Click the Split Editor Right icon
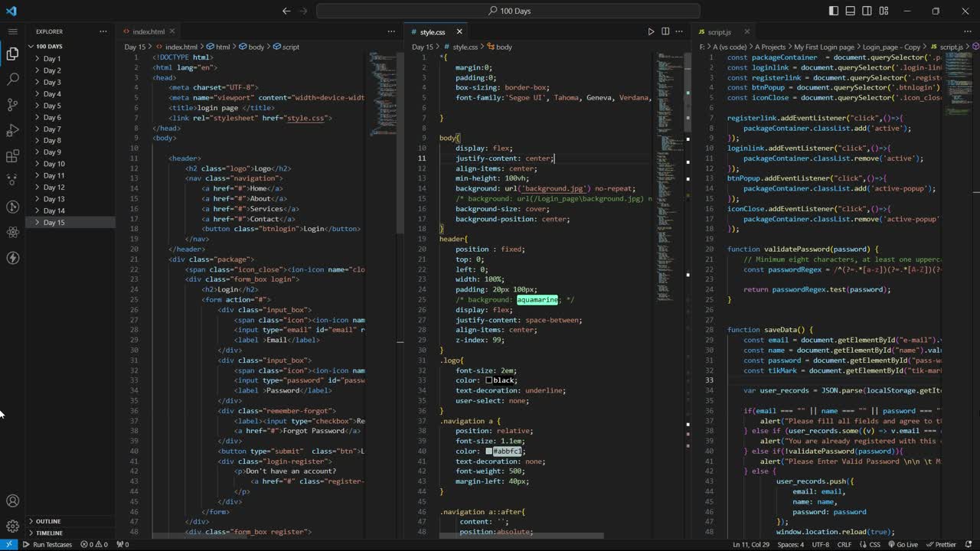This screenshot has width=980, height=551. [665, 31]
